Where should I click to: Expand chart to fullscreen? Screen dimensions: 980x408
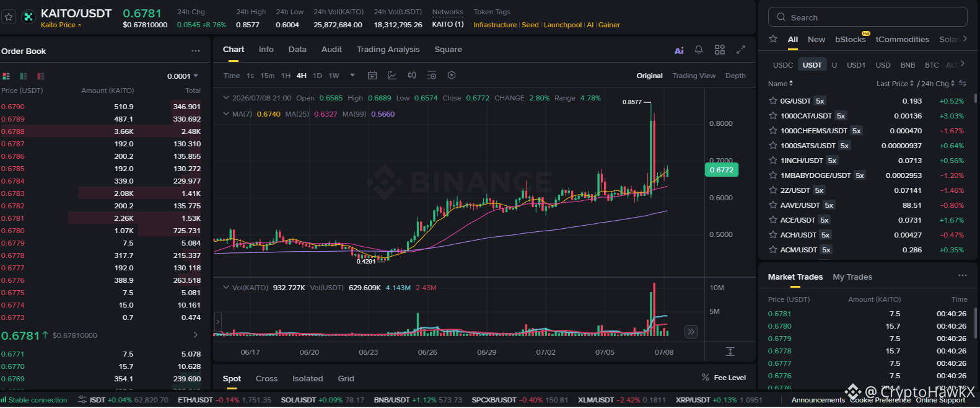(x=741, y=50)
